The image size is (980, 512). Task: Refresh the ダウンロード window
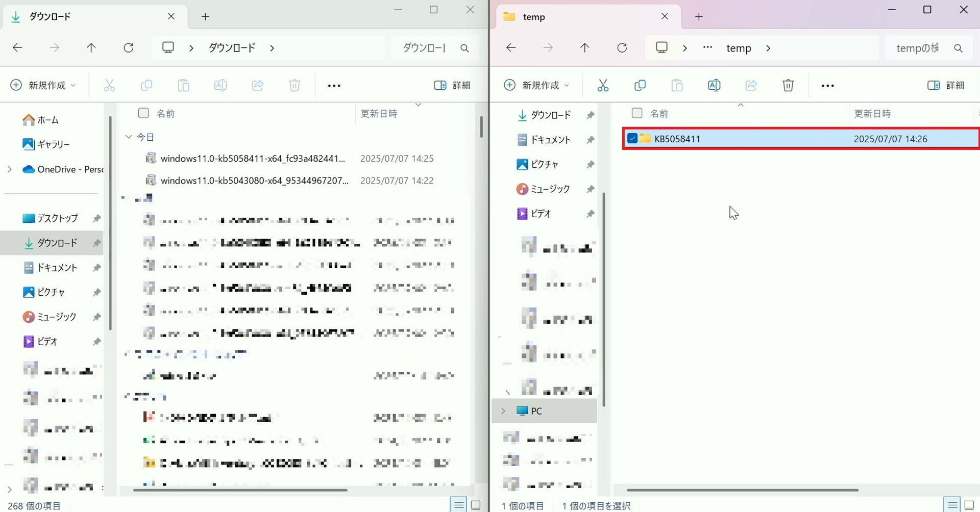point(129,48)
